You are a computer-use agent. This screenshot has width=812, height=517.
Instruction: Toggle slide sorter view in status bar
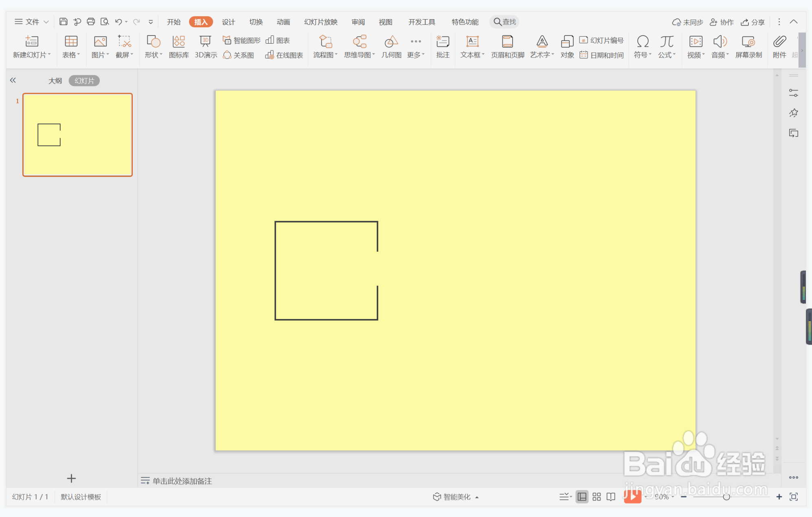click(x=597, y=497)
